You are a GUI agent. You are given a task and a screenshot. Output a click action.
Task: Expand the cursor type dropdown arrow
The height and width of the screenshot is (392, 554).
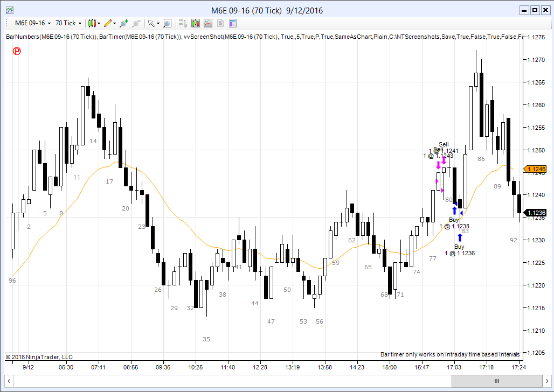[x=158, y=24]
